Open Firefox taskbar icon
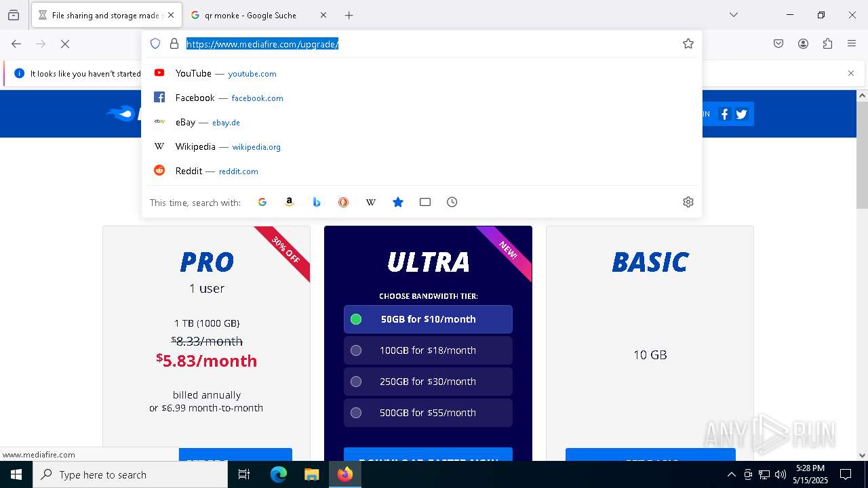The image size is (868, 488). 345,474
